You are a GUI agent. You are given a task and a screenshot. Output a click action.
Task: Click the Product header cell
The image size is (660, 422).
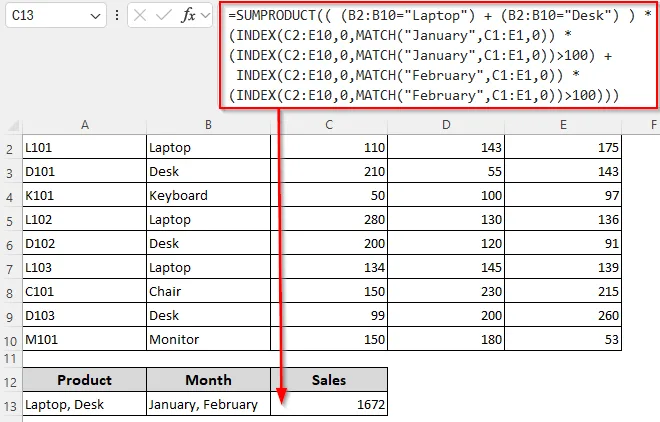coord(84,380)
